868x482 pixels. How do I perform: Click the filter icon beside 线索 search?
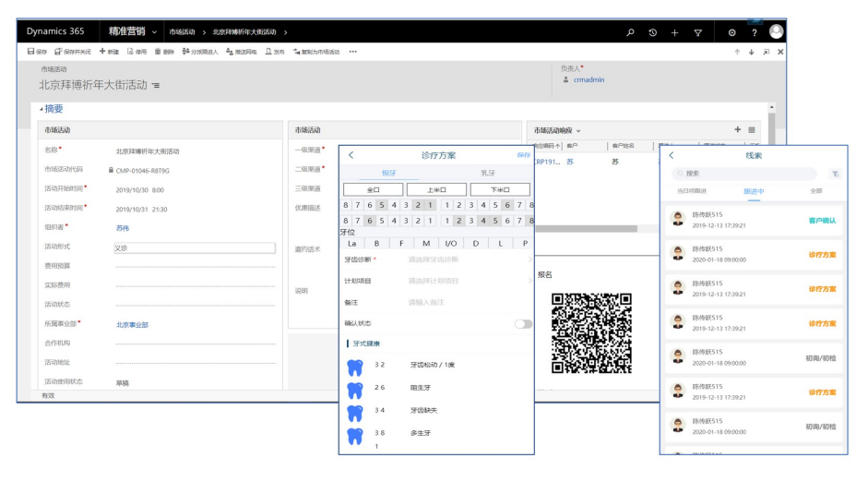(x=835, y=173)
